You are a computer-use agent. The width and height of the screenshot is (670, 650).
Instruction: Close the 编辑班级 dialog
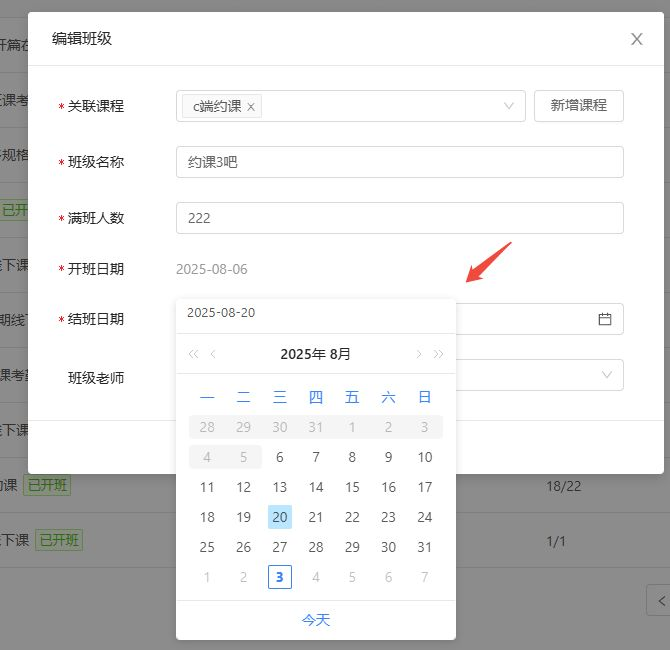[636, 39]
